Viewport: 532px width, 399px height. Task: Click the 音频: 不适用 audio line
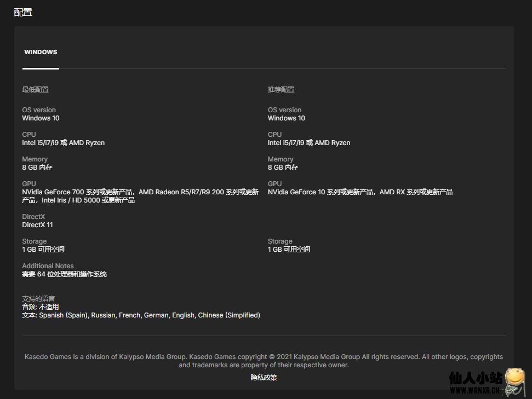pyautogui.click(x=40, y=307)
